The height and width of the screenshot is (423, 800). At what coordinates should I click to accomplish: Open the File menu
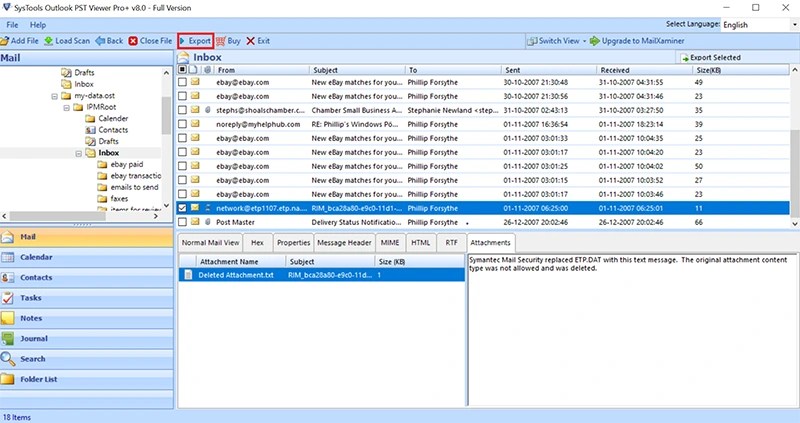tap(12, 23)
